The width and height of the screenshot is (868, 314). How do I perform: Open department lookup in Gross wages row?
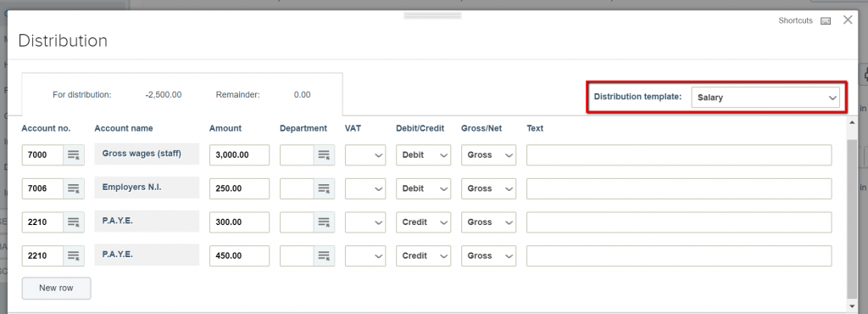pyautogui.click(x=324, y=155)
